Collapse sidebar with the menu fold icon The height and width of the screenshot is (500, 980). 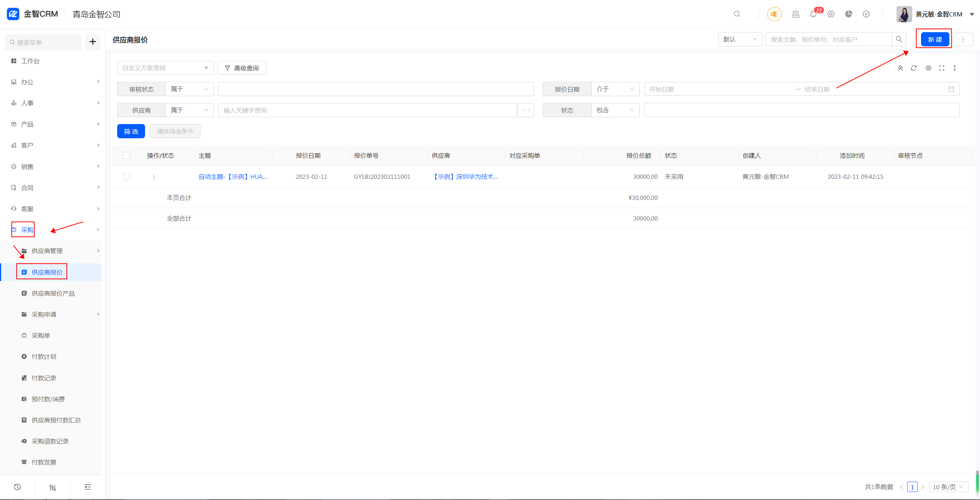coord(88,487)
